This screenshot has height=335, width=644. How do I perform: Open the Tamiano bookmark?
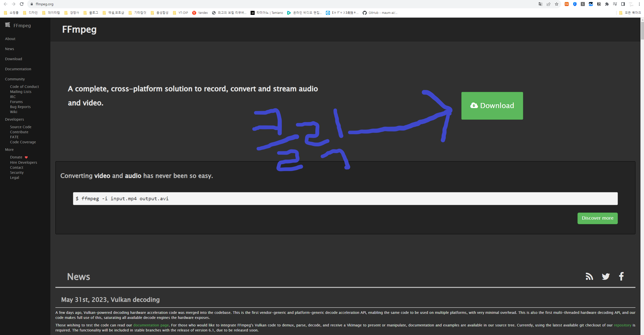click(267, 13)
